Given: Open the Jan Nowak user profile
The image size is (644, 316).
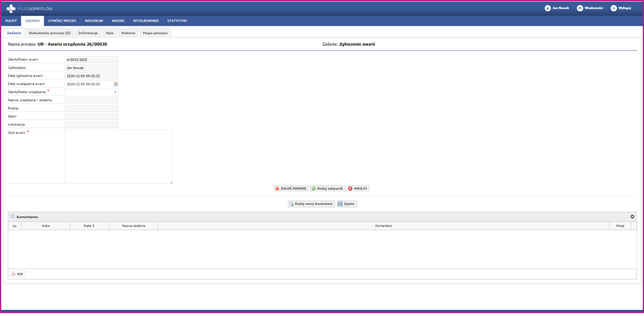Looking at the screenshot, I should click(x=556, y=8).
